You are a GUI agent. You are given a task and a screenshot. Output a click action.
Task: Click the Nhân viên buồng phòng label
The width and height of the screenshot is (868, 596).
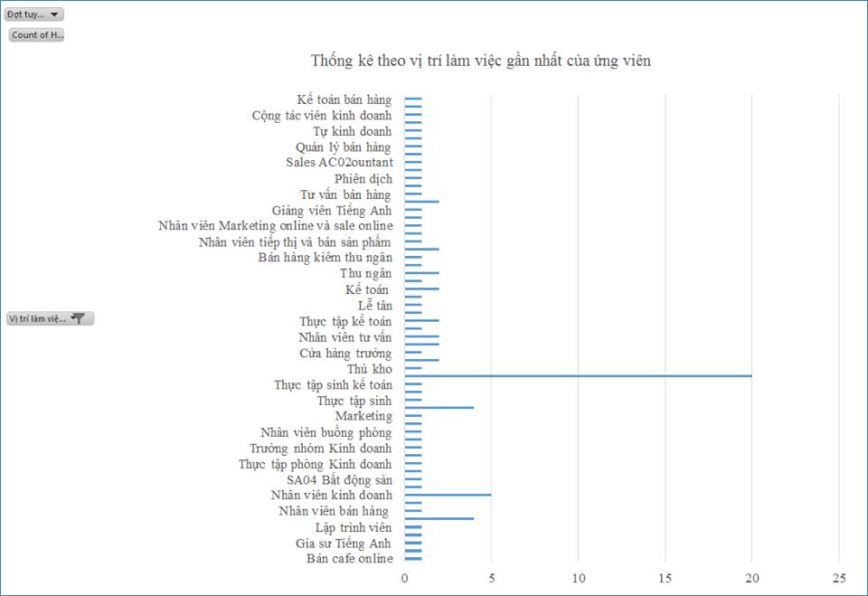coord(325,432)
